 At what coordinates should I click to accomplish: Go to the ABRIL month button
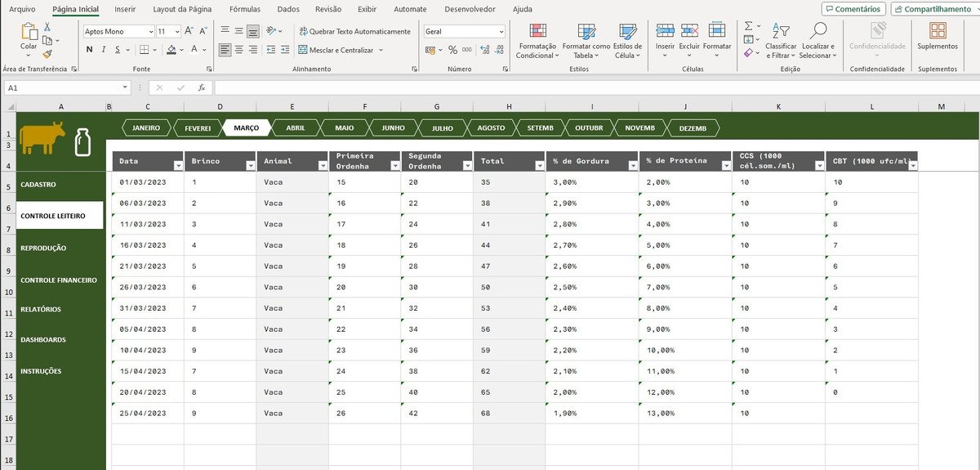coord(296,128)
